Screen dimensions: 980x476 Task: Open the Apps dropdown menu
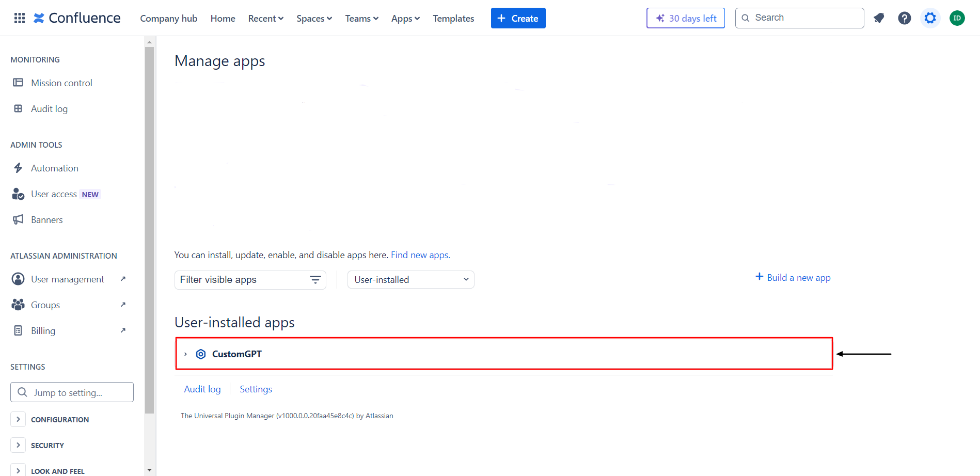[x=405, y=18]
